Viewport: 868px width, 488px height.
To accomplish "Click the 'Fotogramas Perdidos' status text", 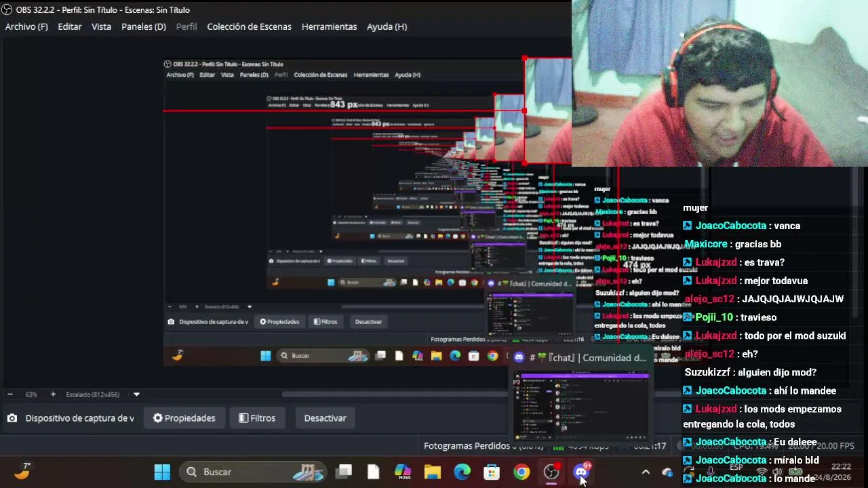I will click(x=467, y=446).
